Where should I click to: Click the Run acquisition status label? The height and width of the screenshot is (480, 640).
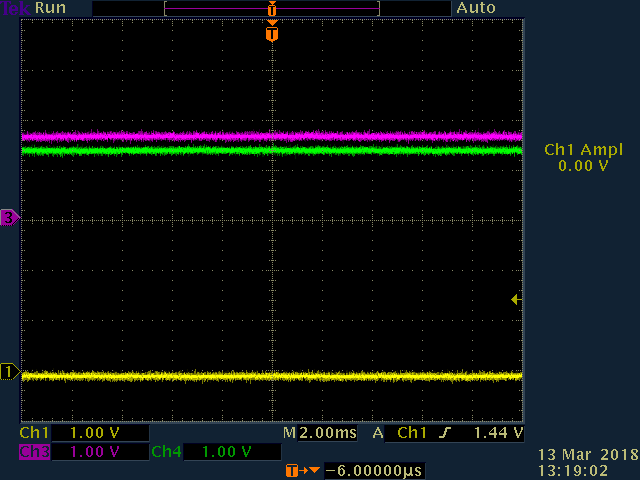[x=50, y=8]
